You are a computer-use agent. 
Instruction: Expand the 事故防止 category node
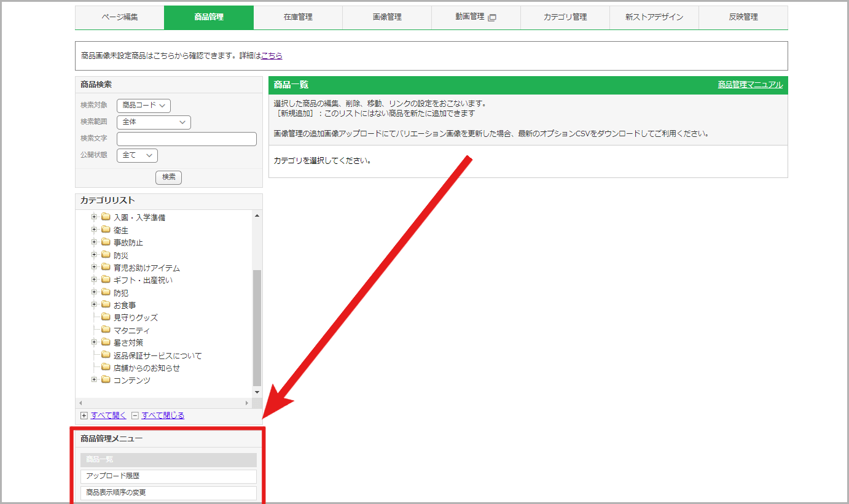coord(95,242)
